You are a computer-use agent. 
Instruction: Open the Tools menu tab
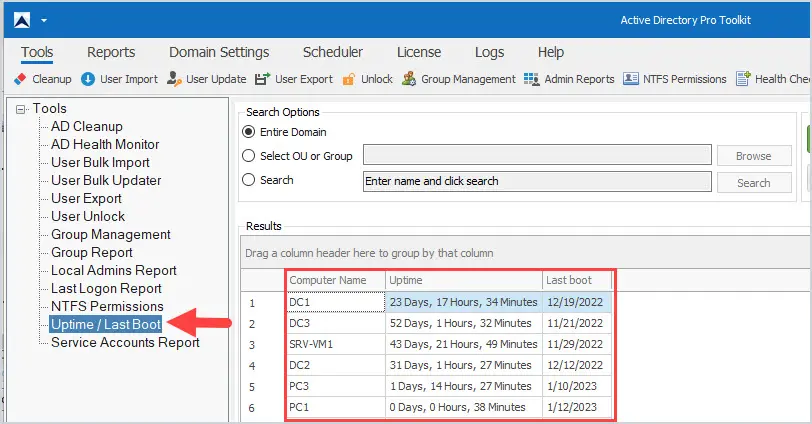coord(37,52)
